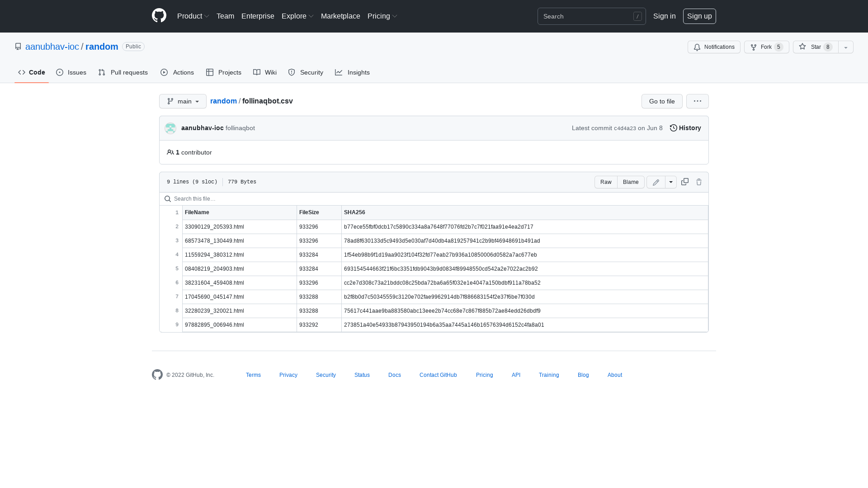
Task: Open the edit button dropdown arrow
Action: point(670,182)
